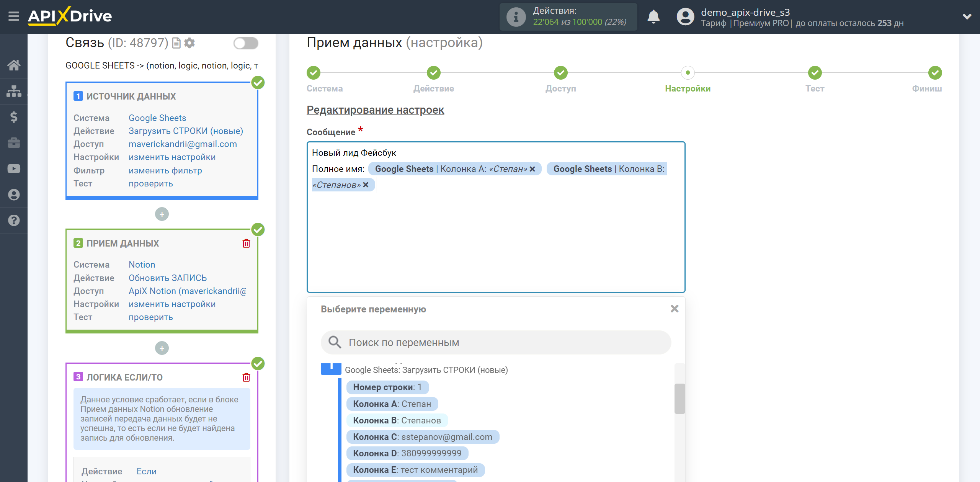This screenshot has height=482, width=980.
Task: Insert variable Номер строки: 1
Action: click(387, 387)
